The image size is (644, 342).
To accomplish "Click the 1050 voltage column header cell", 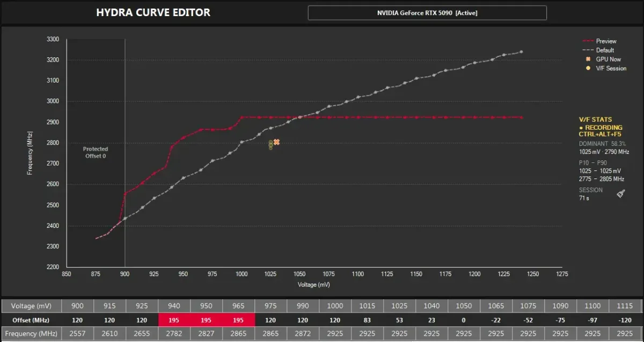I will (464, 306).
